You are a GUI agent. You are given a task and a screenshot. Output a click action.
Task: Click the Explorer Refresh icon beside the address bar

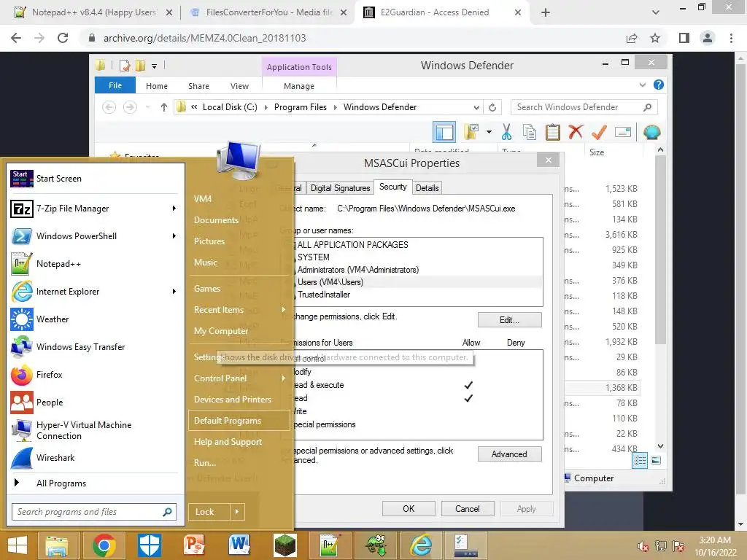[492, 108]
